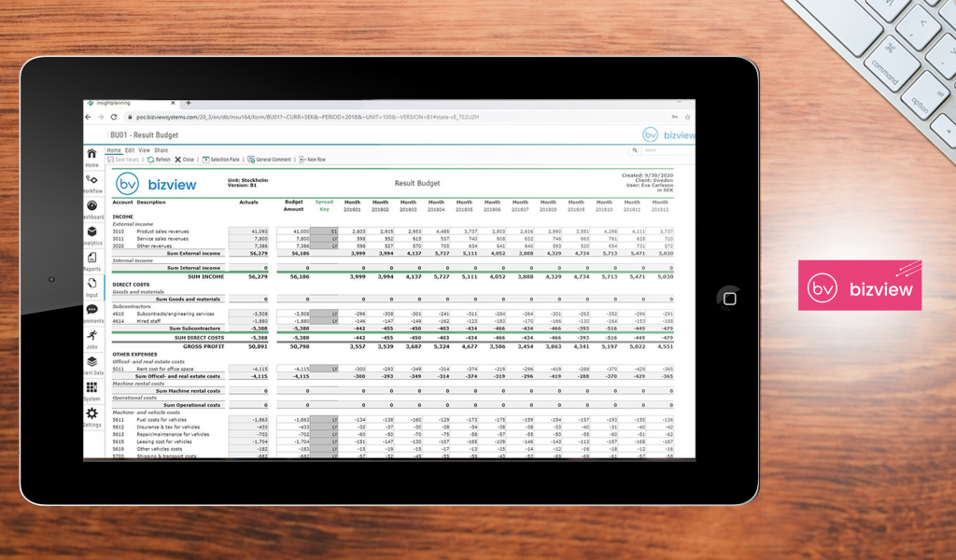Toggle the Selection Pane

[220, 160]
